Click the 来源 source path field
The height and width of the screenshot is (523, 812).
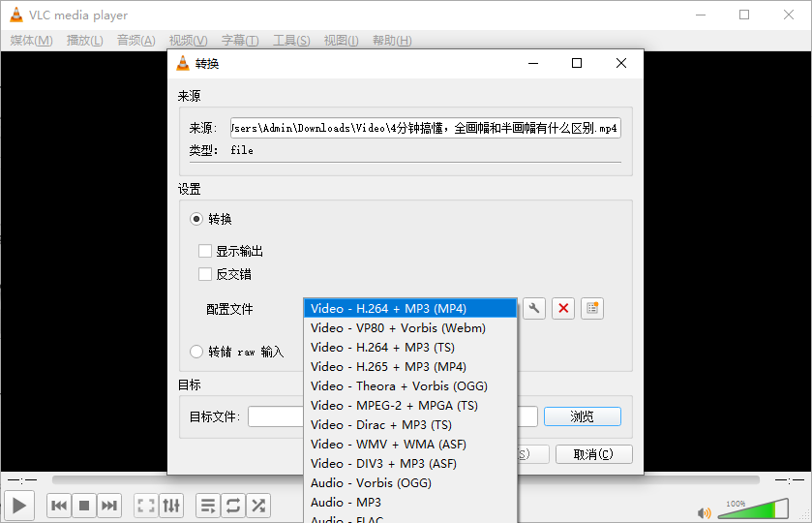click(x=426, y=128)
